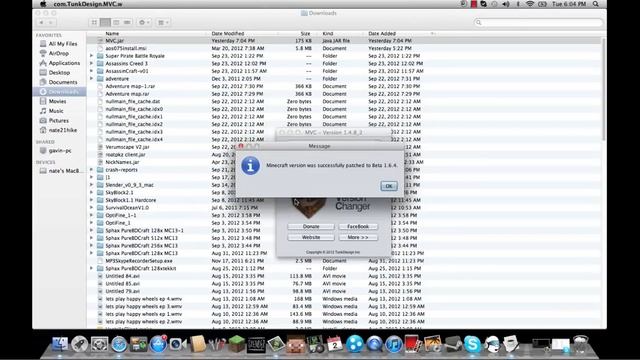Image resolution: width=640 pixels, height=360 pixels.
Task: Sort by Date Added column header
Action: click(382, 33)
